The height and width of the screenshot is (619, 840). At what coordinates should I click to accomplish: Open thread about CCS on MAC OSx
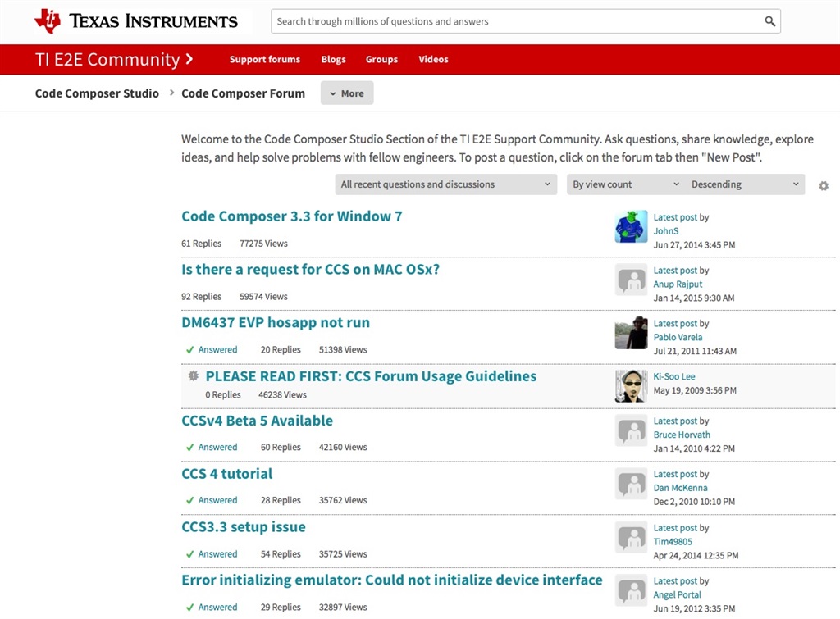tap(311, 270)
